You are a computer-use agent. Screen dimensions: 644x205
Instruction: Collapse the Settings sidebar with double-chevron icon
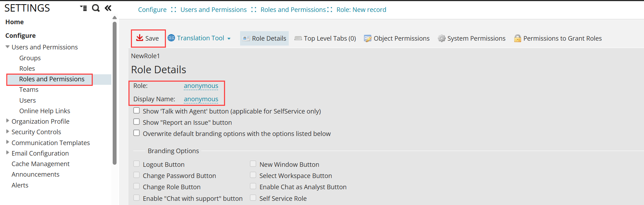click(108, 8)
